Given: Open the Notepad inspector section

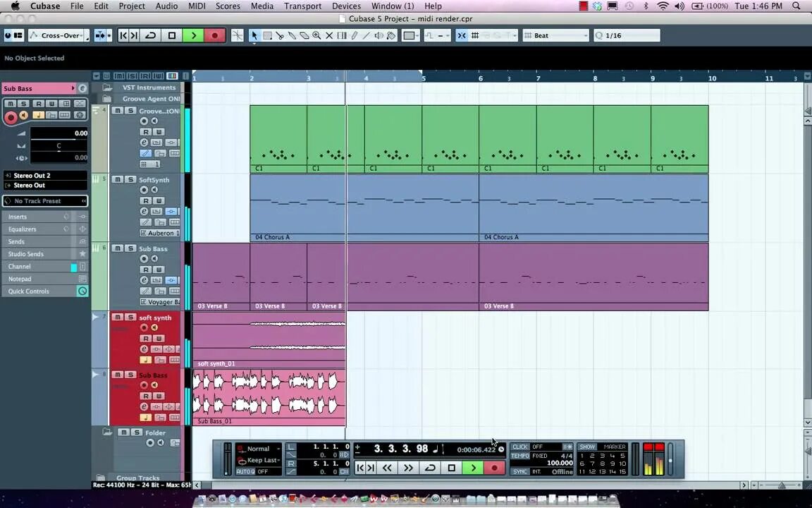Looking at the screenshot, I should [x=45, y=279].
